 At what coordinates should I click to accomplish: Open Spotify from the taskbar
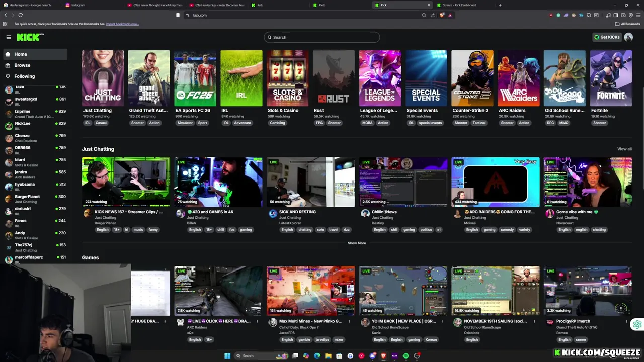click(406, 356)
